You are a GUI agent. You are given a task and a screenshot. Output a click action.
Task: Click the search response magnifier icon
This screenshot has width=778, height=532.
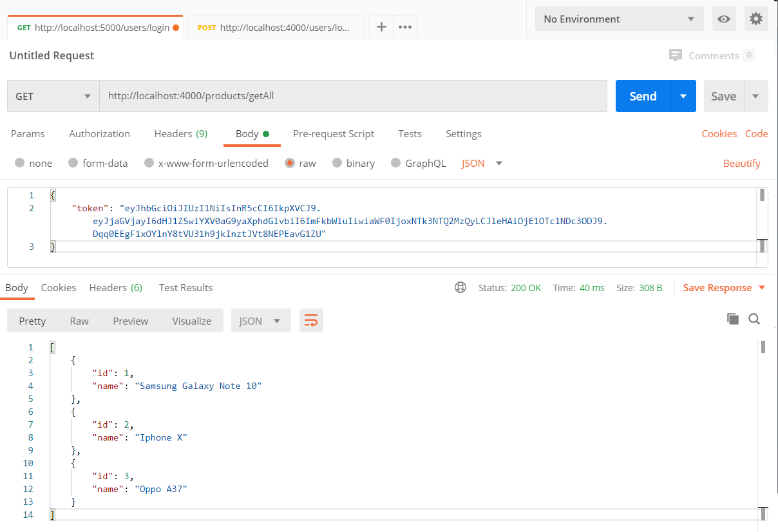pyautogui.click(x=754, y=319)
